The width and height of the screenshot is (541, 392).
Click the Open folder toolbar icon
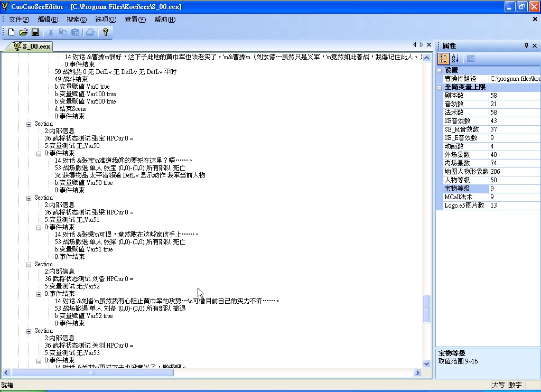click(23, 32)
